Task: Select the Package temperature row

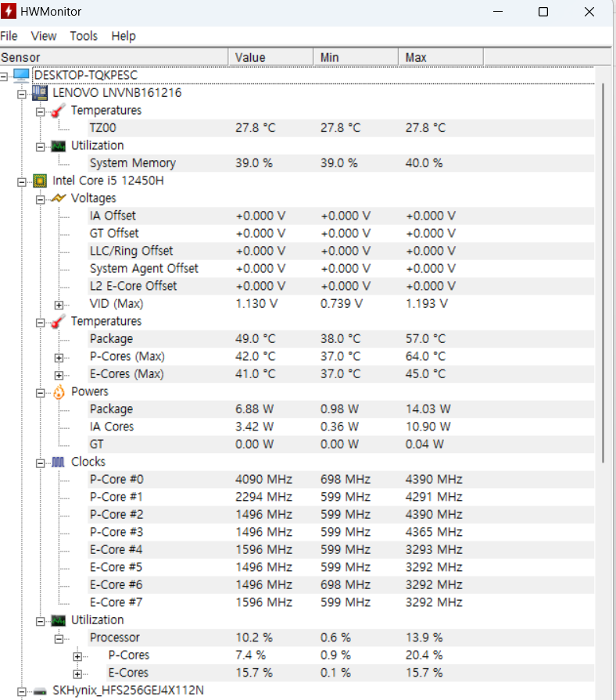Action: click(342, 339)
